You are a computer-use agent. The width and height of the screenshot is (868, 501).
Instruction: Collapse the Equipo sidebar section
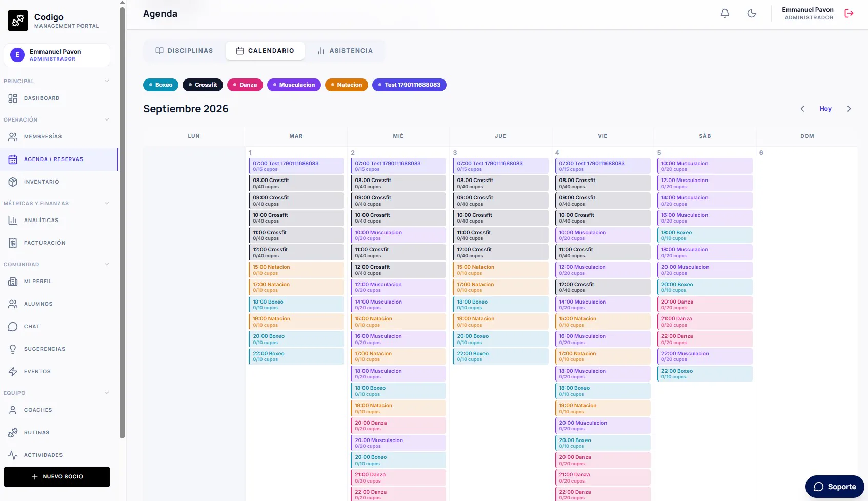point(56,393)
